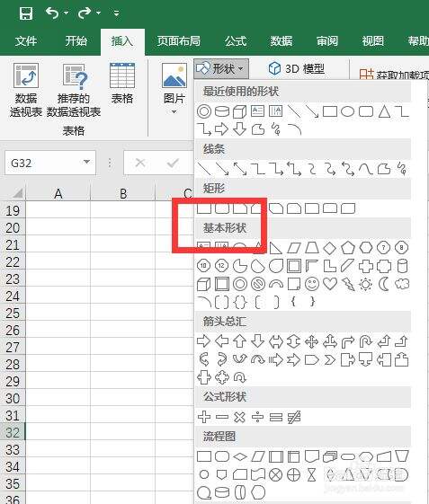The height and width of the screenshot is (504, 429).
Task: Insert the plus sign formula shape
Action: point(204,417)
